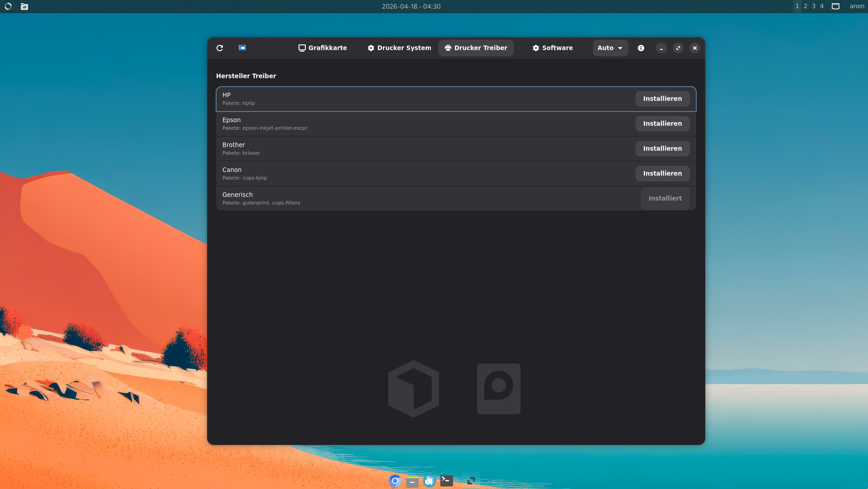Open the file manager from the dock
This screenshot has width=868, height=489.
[412, 481]
